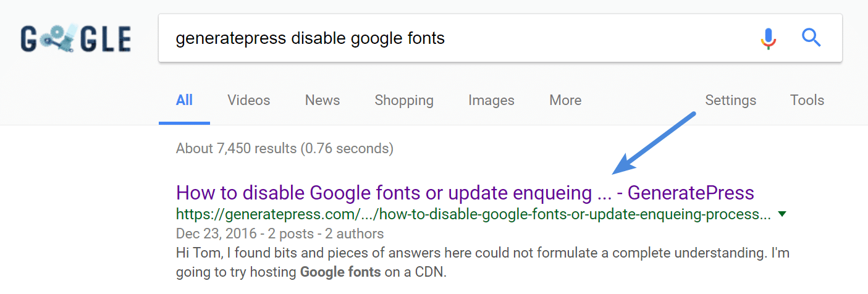The image size is (868, 294).
Task: Open 'How to disable Google fonts' result
Action: [465, 193]
